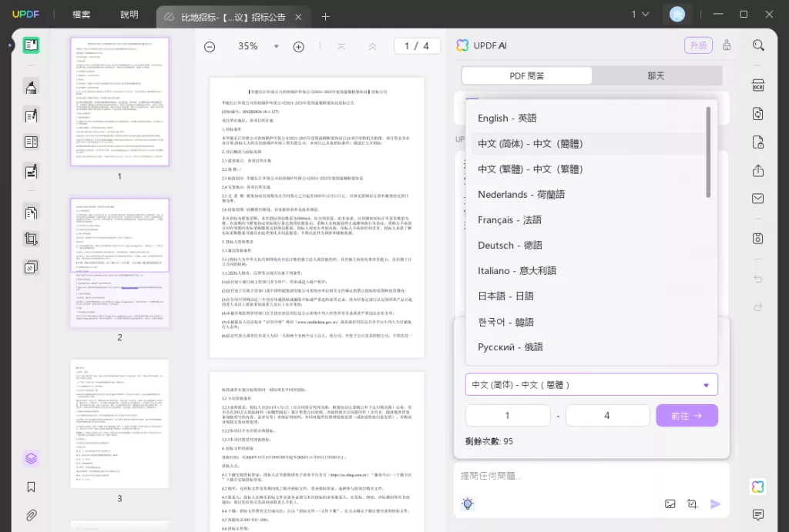
Task: Select page 2 thumbnail
Action: click(119, 263)
